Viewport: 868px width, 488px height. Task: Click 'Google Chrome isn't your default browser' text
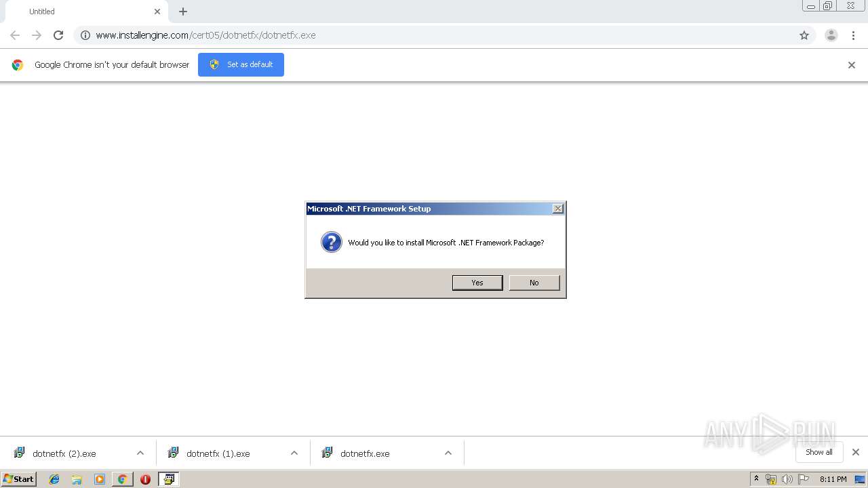click(x=112, y=65)
